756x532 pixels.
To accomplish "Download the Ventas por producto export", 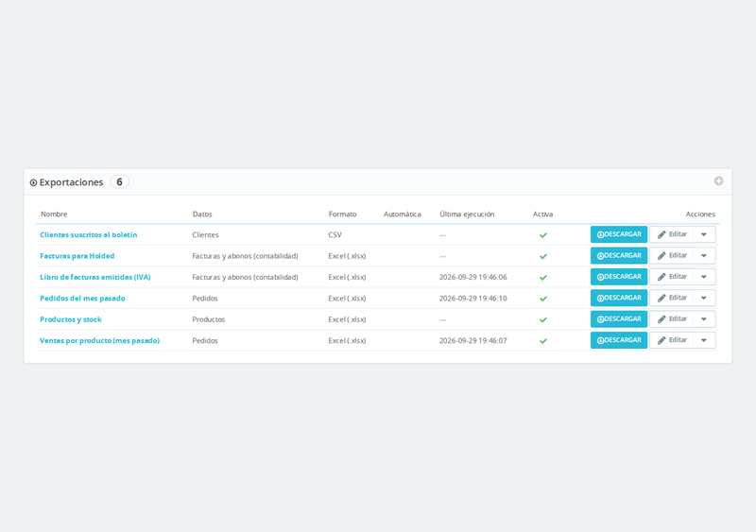I will coord(619,340).
